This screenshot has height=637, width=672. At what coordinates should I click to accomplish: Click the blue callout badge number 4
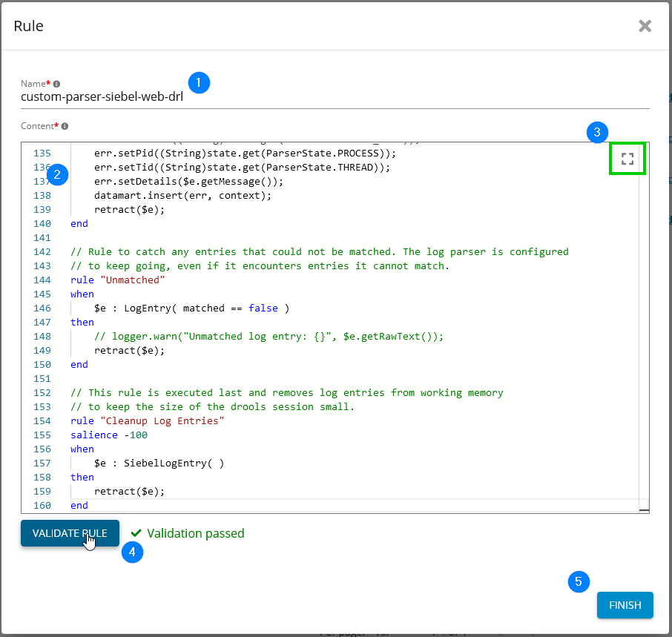[132, 552]
